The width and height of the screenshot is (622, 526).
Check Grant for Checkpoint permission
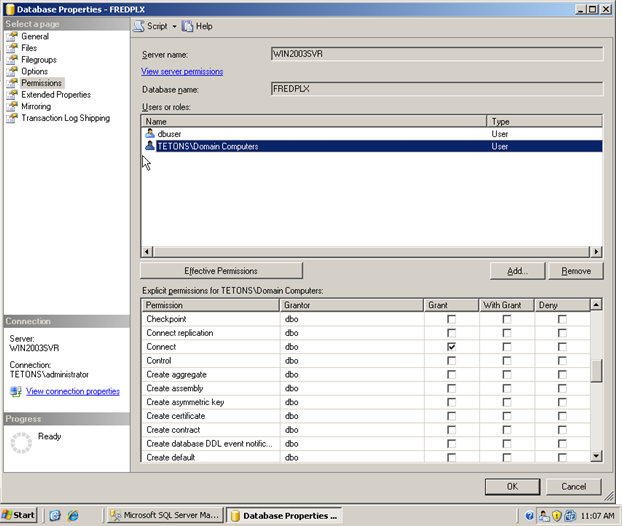[x=451, y=319]
